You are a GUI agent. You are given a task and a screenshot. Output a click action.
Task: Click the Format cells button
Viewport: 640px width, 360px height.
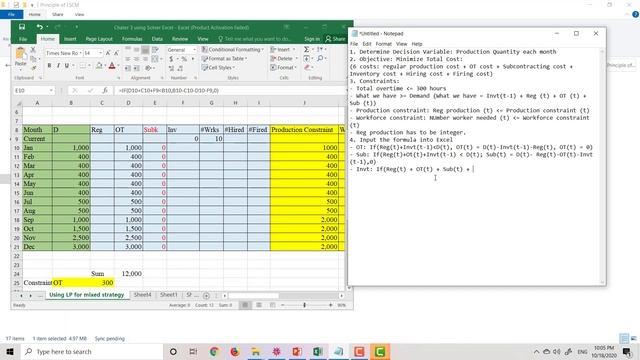click(x=282, y=67)
